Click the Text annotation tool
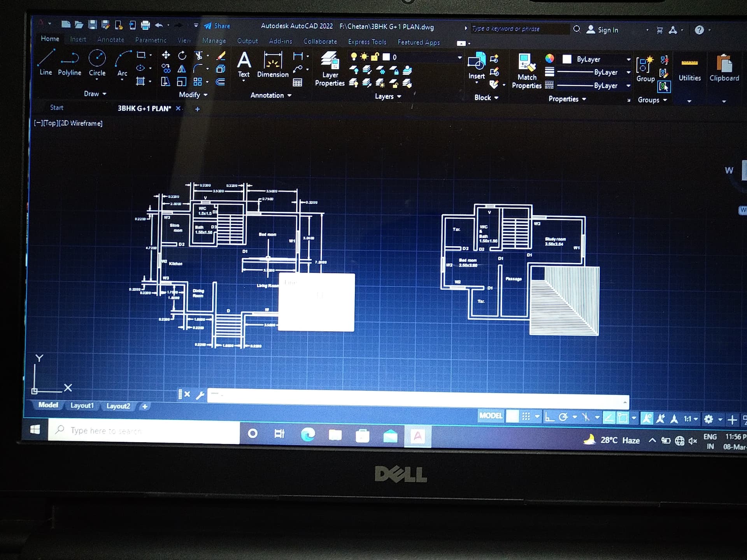Screen dimensions: 747x560 [244, 61]
